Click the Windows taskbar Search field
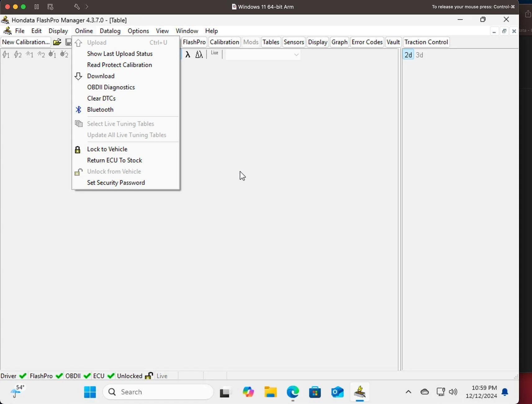 pos(158,392)
